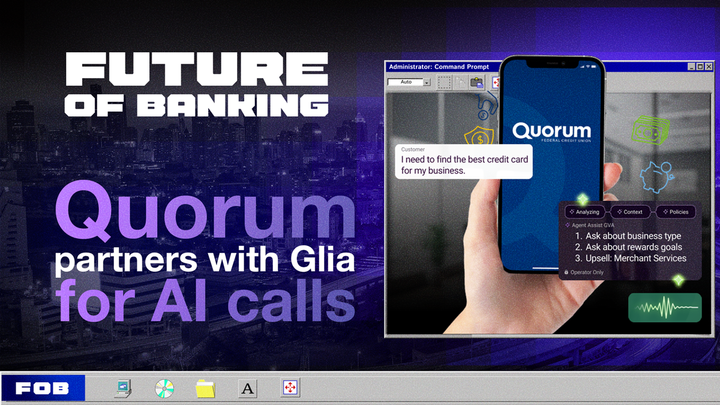The width and height of the screenshot is (720, 405).
Task: Click the FOB start button
Action: 43,388
